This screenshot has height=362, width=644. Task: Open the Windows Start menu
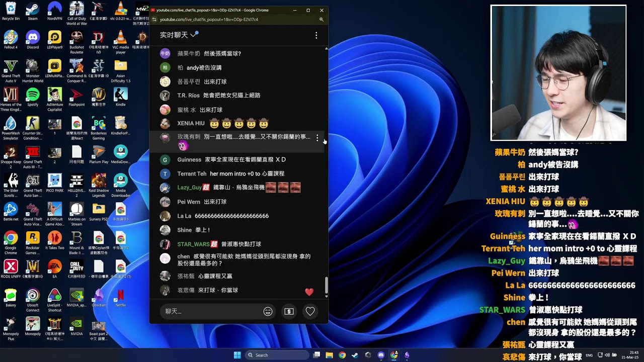tap(237, 355)
